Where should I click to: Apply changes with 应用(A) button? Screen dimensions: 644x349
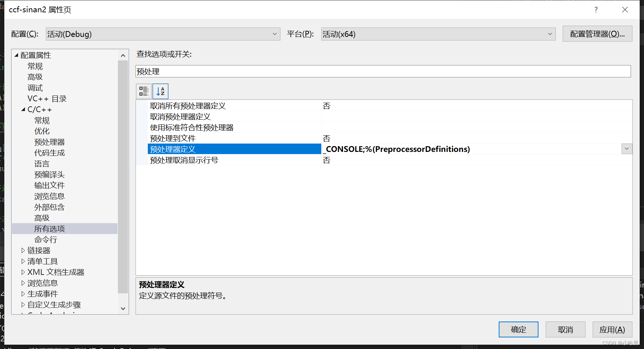612,329
